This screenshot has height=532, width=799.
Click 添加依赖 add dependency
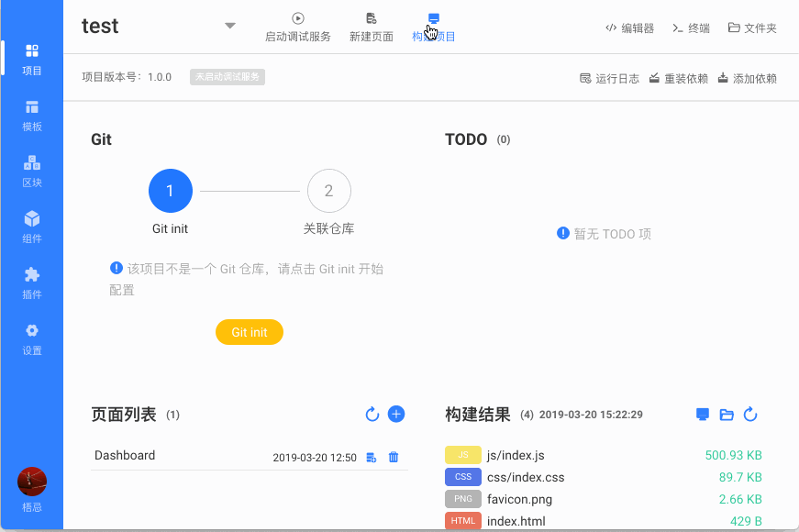pos(747,79)
